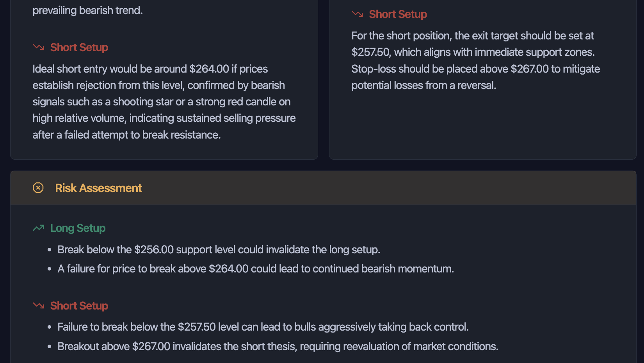Click Short Setup heading under Risk Assessment
The height and width of the screenshot is (363, 644).
pyautogui.click(x=79, y=306)
